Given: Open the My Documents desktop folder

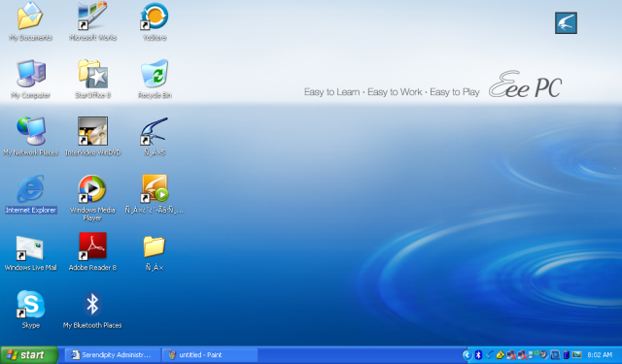Looking at the screenshot, I should 30,21.
